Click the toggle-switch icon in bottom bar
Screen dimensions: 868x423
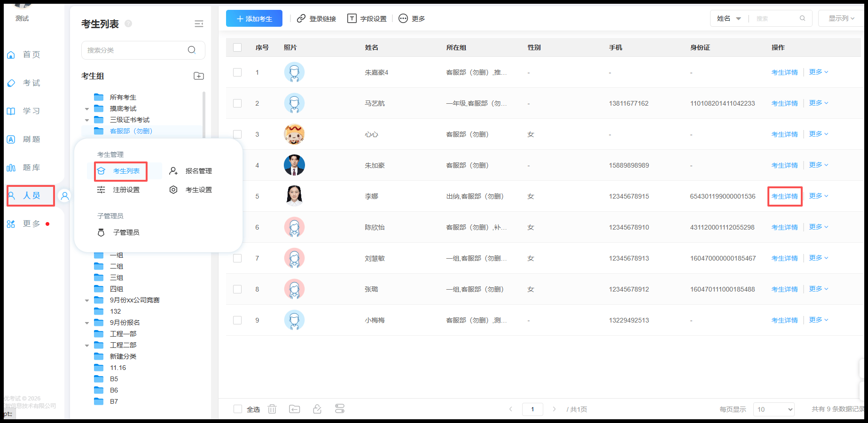click(x=340, y=409)
